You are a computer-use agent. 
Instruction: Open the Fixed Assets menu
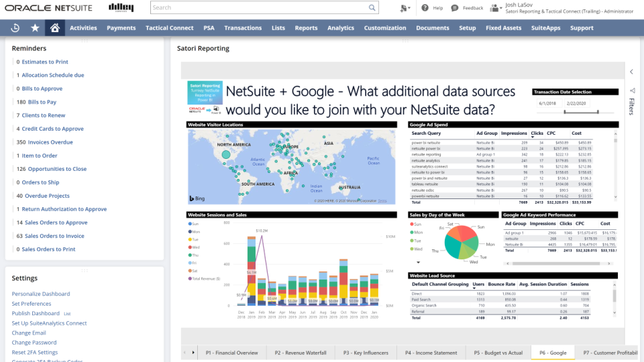coord(504,28)
